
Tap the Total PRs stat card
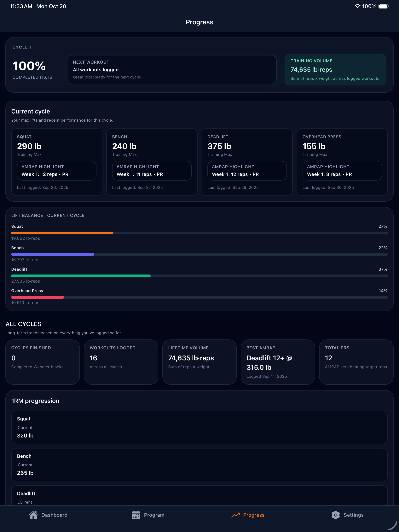(x=356, y=362)
